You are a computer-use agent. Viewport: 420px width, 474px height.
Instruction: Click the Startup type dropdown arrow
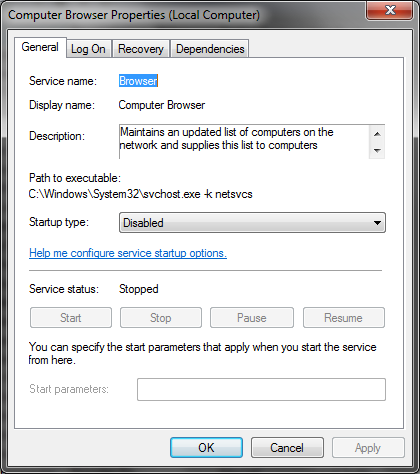377,223
